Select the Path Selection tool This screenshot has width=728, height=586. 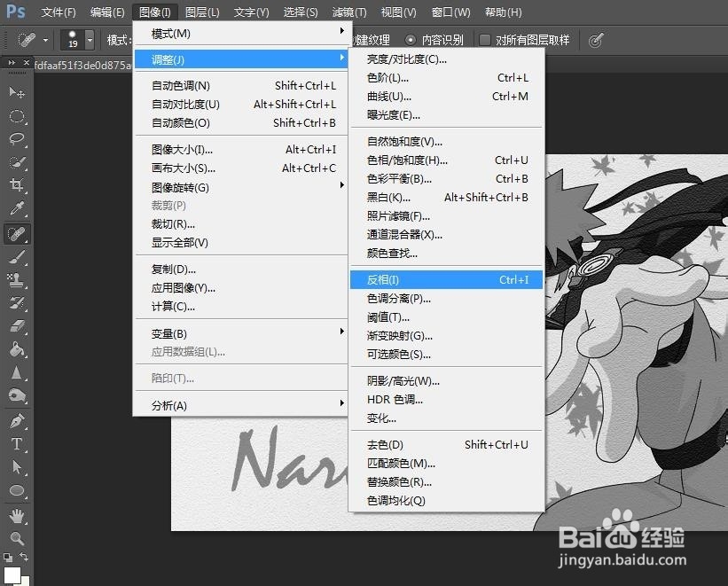coord(17,467)
